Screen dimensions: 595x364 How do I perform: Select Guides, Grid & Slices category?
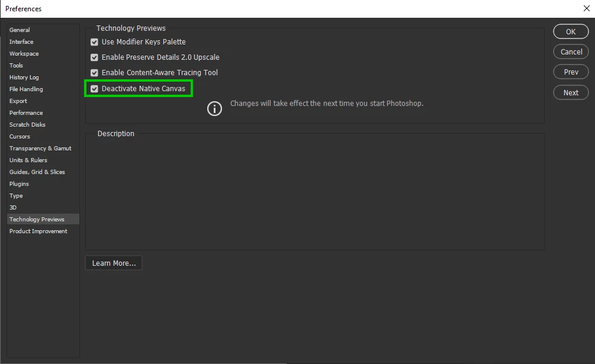pyautogui.click(x=43, y=172)
